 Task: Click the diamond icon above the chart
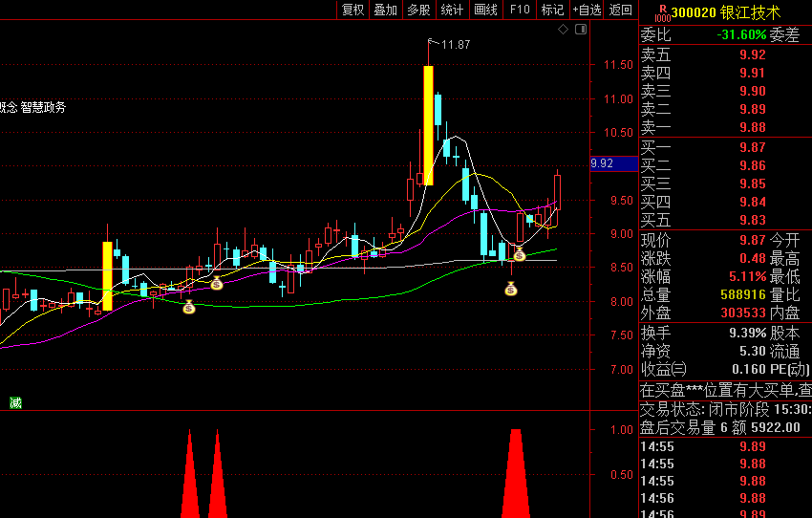[563, 30]
